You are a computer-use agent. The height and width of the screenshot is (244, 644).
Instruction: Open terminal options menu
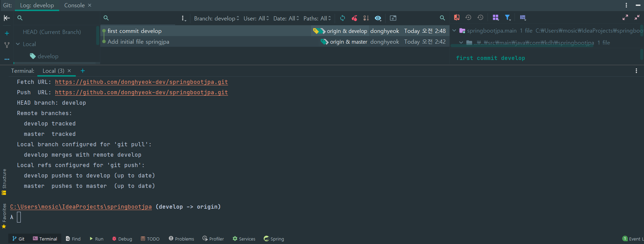pyautogui.click(x=636, y=71)
